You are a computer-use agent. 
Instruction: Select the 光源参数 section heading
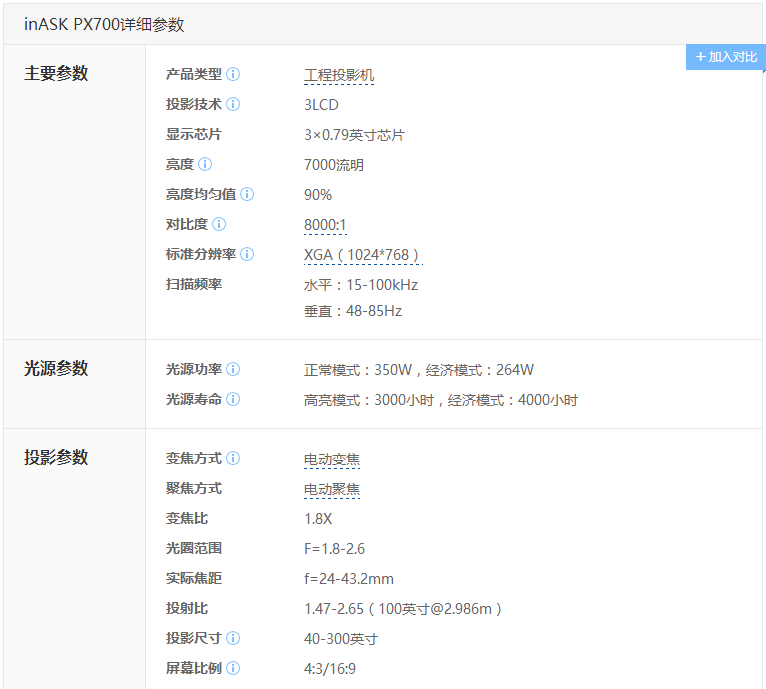coord(56,368)
